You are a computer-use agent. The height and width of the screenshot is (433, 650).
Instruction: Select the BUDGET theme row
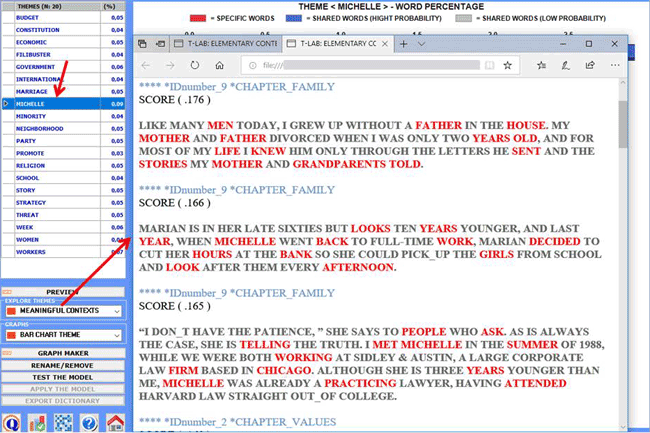pos(63,17)
